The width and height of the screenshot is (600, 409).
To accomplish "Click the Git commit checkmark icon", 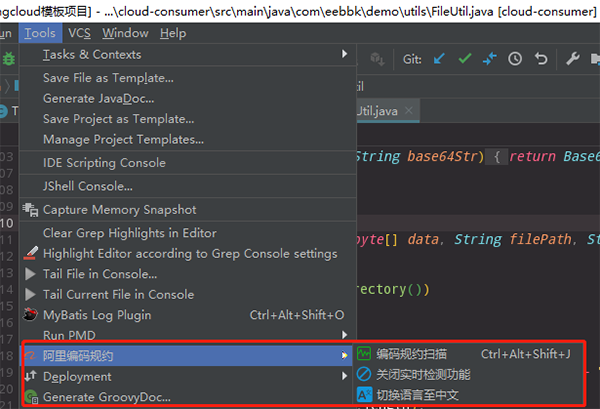I will pyautogui.click(x=465, y=59).
